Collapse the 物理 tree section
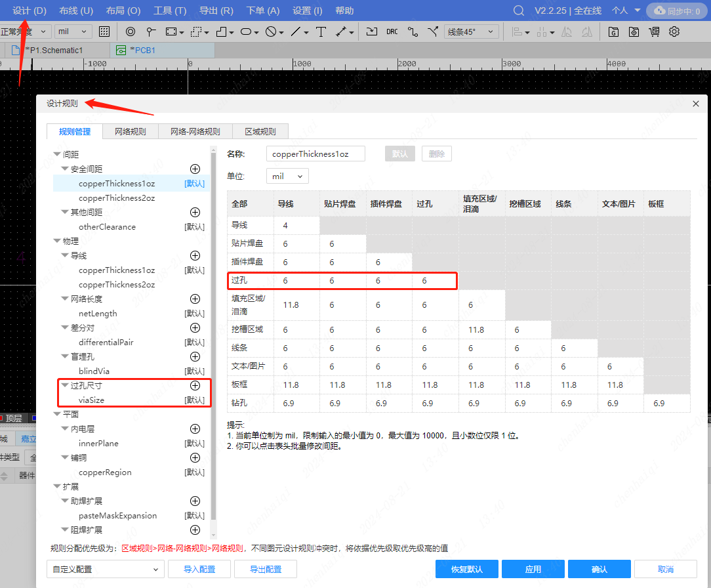 point(58,241)
